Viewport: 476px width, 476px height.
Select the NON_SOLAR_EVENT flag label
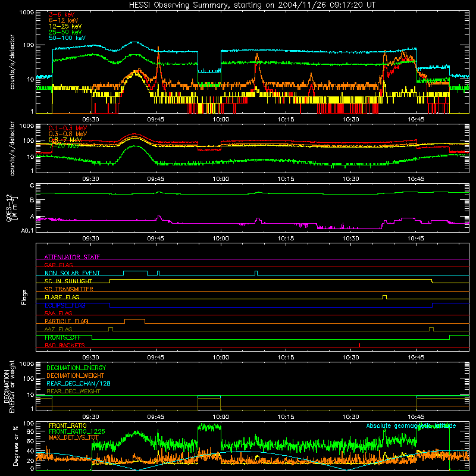pyautogui.click(x=72, y=273)
